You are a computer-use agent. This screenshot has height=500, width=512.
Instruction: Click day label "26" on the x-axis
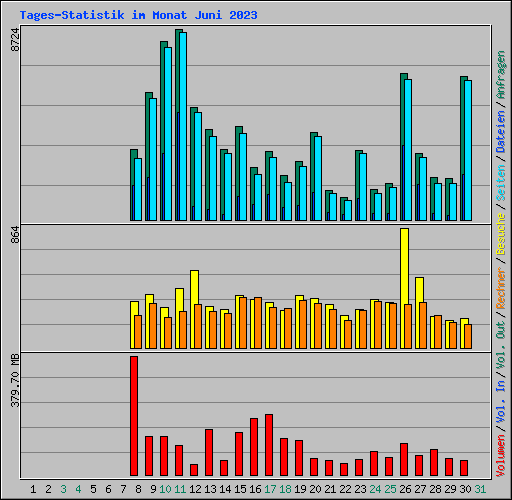(405, 489)
